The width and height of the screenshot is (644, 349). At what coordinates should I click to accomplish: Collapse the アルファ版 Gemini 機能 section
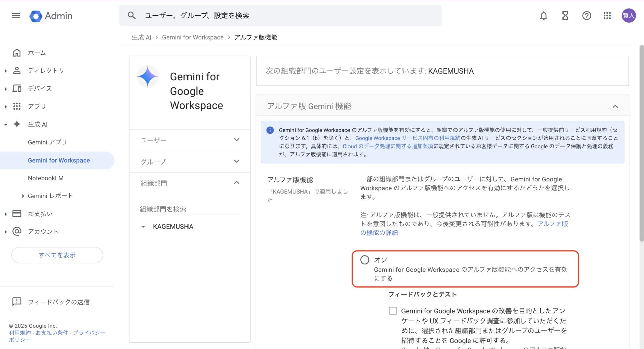(x=616, y=106)
